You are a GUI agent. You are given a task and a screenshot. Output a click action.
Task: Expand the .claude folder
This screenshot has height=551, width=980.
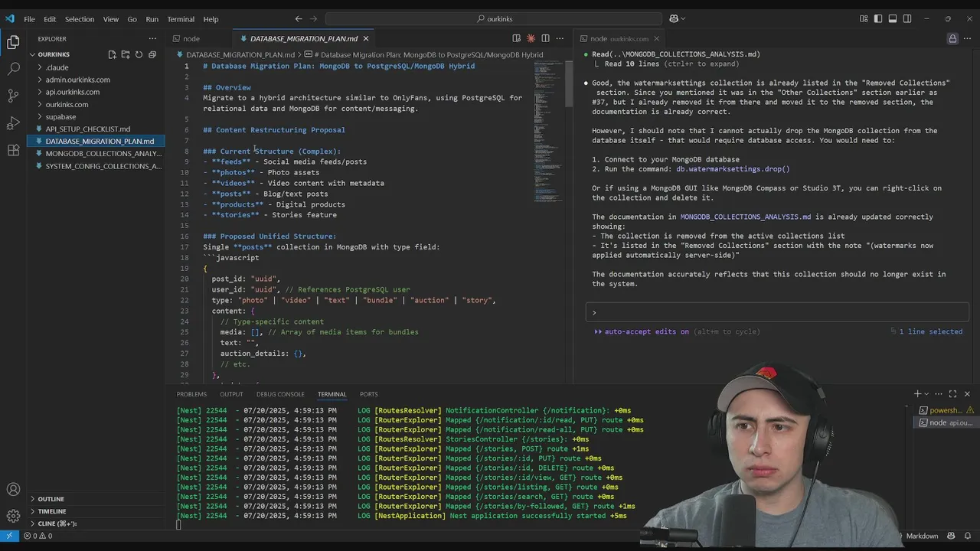[x=96, y=67]
